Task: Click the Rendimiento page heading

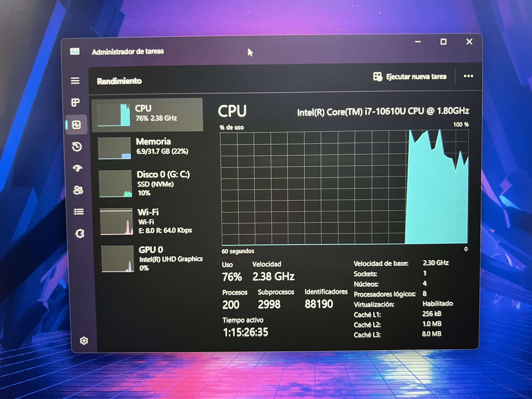Action: pos(119,81)
